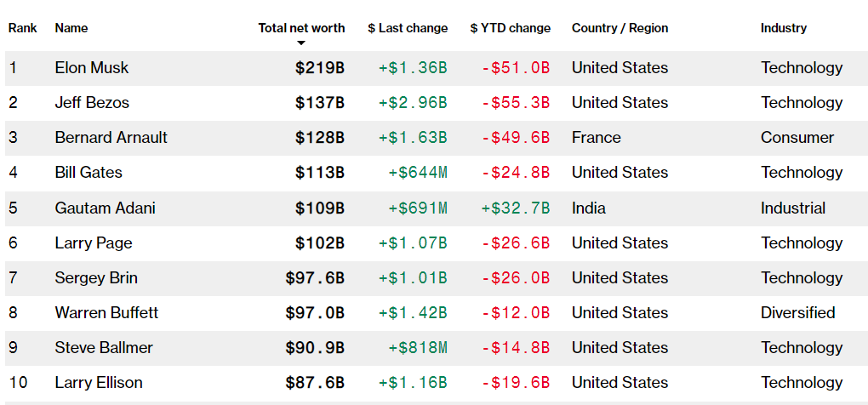The width and height of the screenshot is (868, 405).
Task: Sort by Industry column header
Action: point(783,28)
